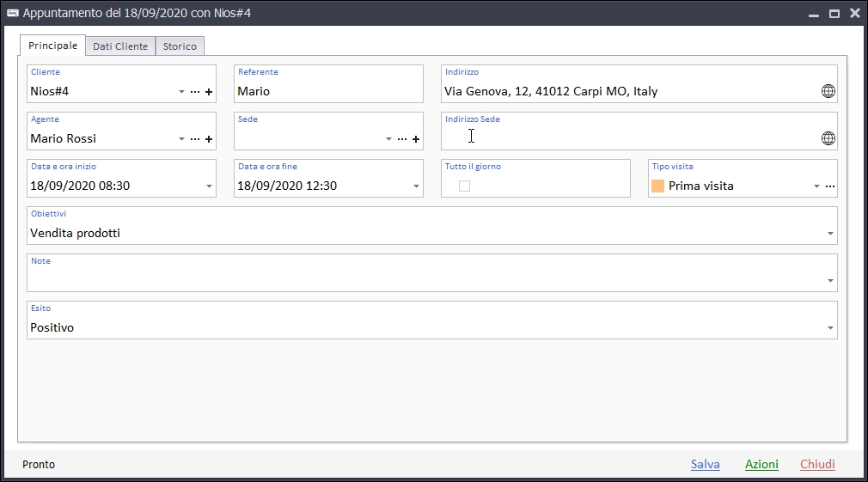The height and width of the screenshot is (482, 868).
Task: Click the plus icon in Agente field
Action: click(x=209, y=139)
